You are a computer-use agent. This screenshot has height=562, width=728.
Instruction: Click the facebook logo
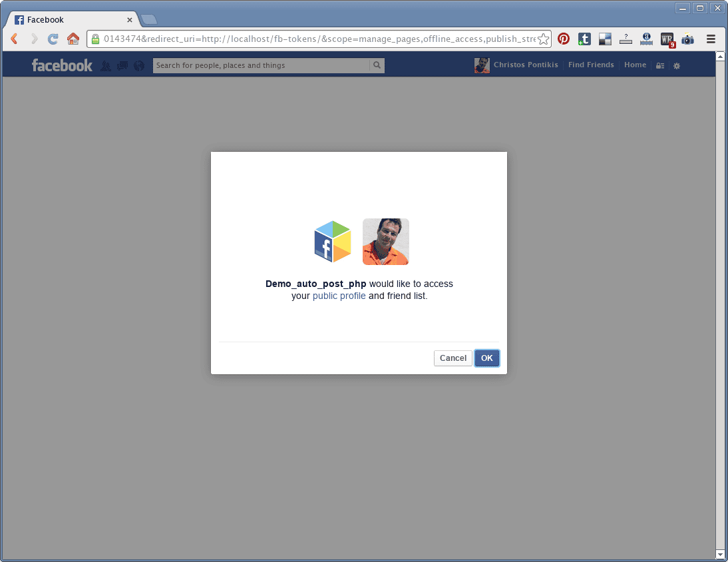(x=62, y=65)
